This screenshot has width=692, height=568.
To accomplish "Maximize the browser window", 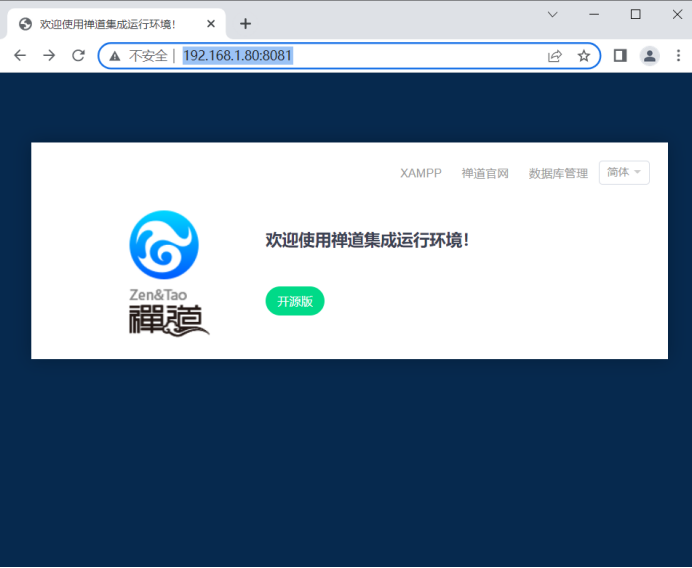I will tap(636, 15).
